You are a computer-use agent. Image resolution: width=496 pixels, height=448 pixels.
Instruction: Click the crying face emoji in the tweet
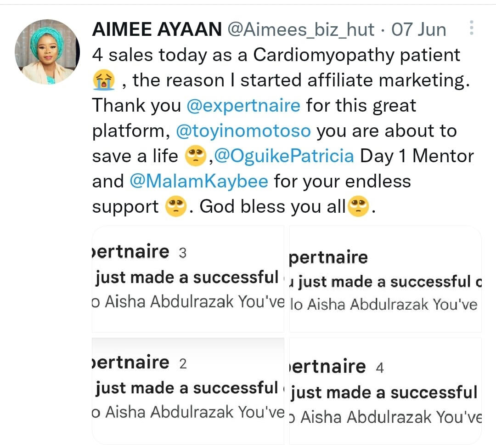[x=104, y=80]
